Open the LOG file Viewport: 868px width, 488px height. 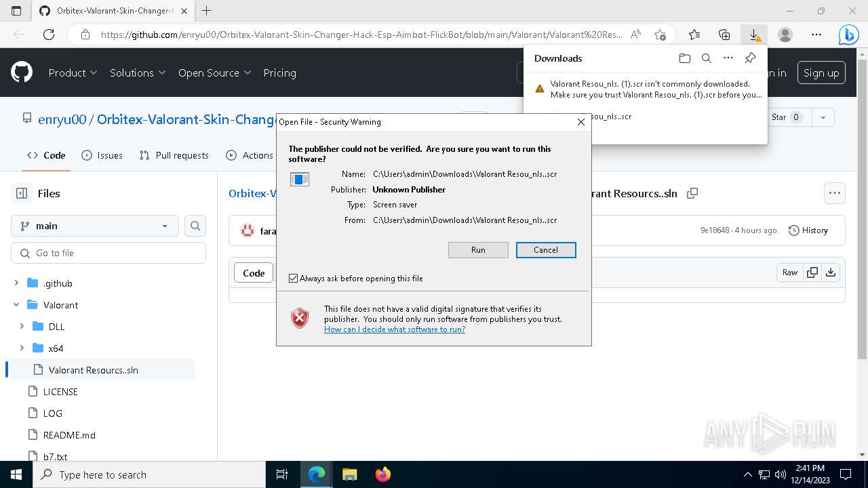click(52, 413)
